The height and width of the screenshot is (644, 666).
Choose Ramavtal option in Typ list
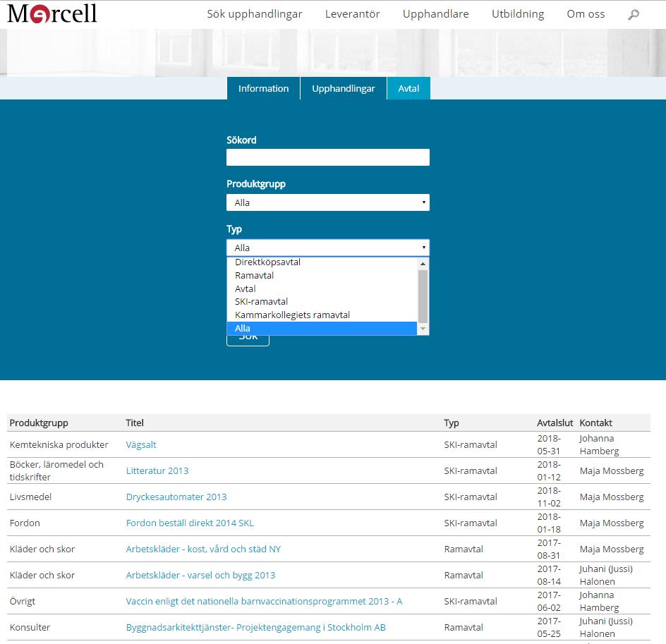(x=322, y=275)
